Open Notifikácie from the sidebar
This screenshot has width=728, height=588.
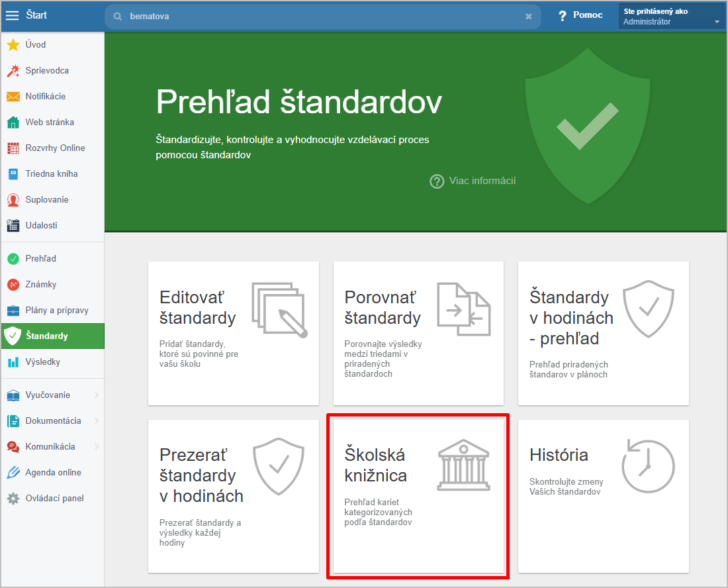pos(52,97)
